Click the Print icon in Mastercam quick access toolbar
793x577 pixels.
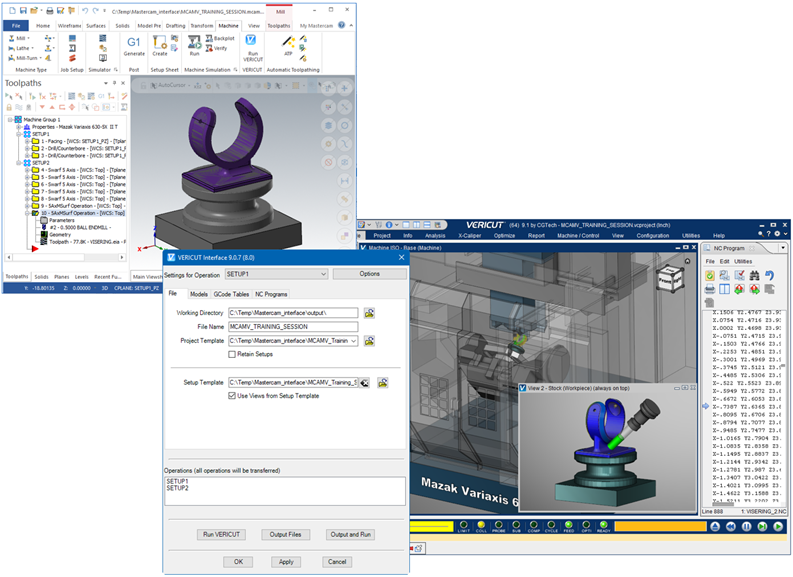(x=50, y=10)
